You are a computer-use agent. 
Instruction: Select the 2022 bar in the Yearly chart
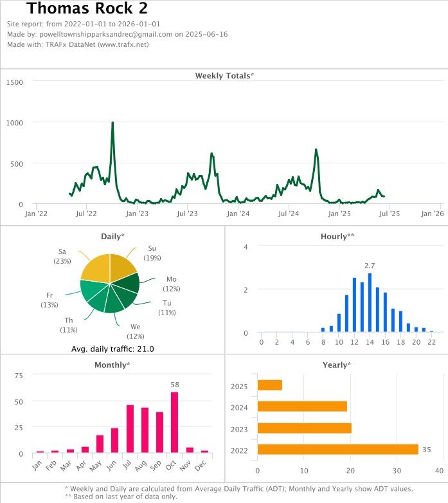[337, 449]
